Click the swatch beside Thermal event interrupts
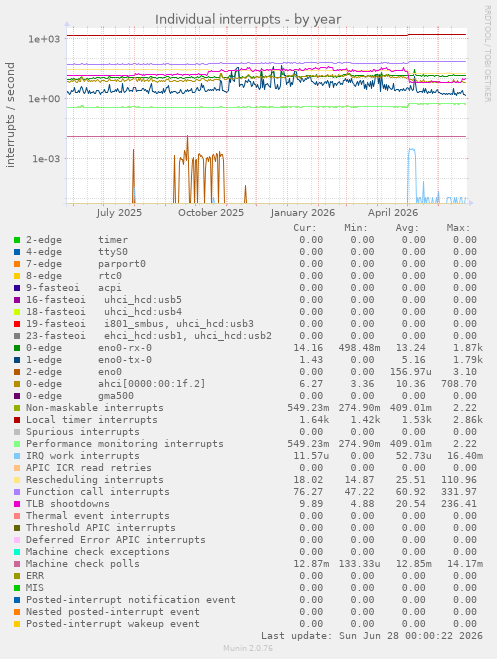 coord(17,516)
